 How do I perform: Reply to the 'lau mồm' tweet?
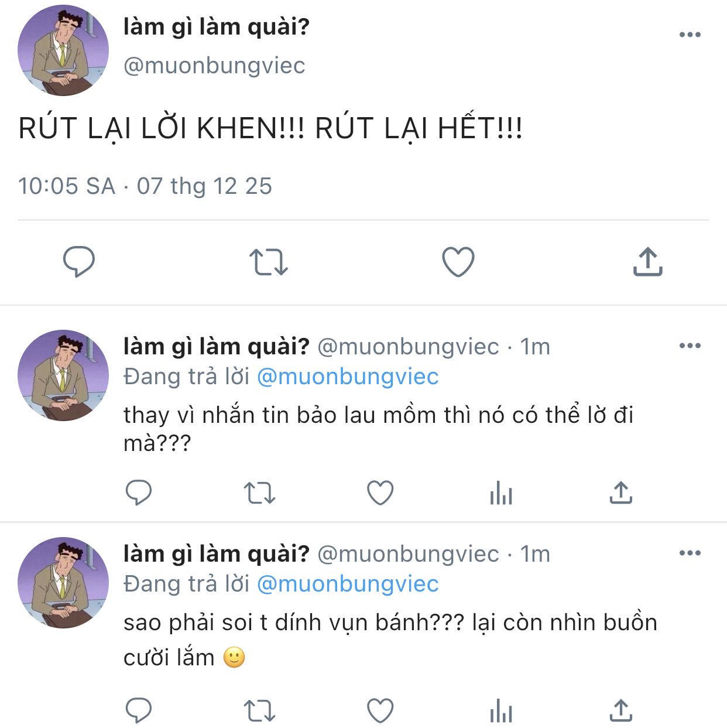click(x=139, y=493)
